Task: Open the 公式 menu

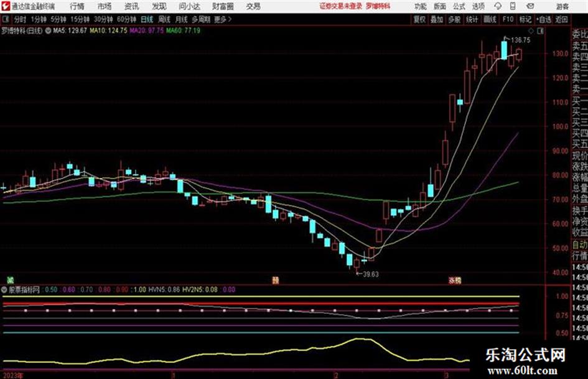Action: (x=459, y=6)
